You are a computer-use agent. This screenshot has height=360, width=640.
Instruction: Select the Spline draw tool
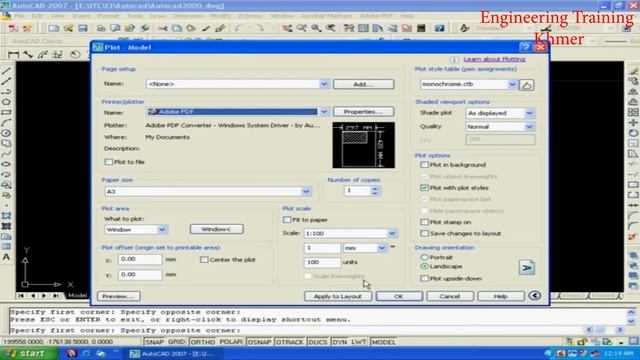[x=6, y=154]
